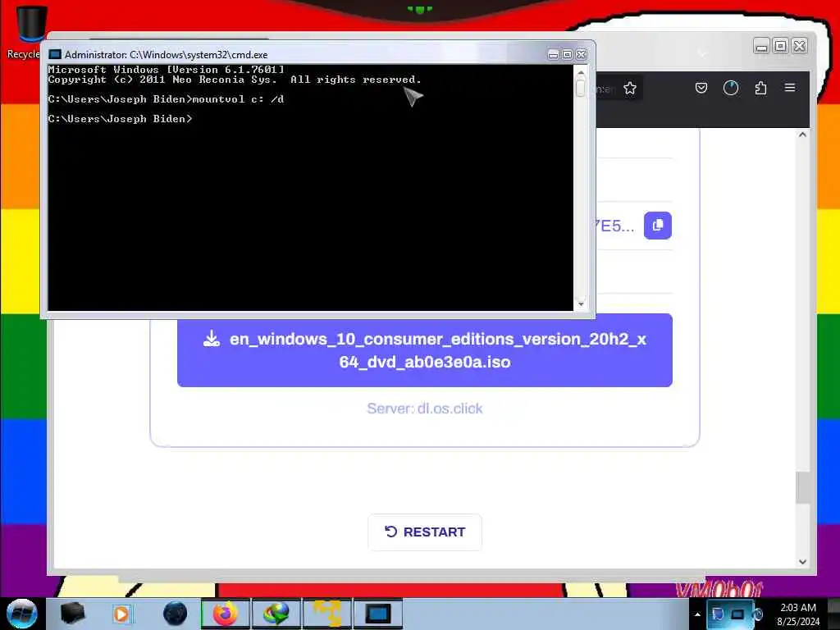Download the Windows 10 20h2 ISO file
Image resolution: width=840 pixels, height=630 pixels.
click(x=425, y=350)
